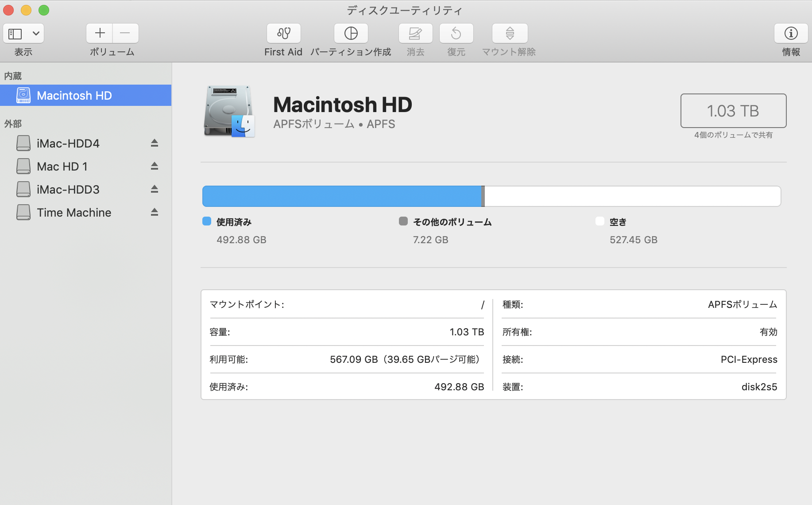
Task: Open the view (表示) dropdown chevron
Action: pos(36,34)
